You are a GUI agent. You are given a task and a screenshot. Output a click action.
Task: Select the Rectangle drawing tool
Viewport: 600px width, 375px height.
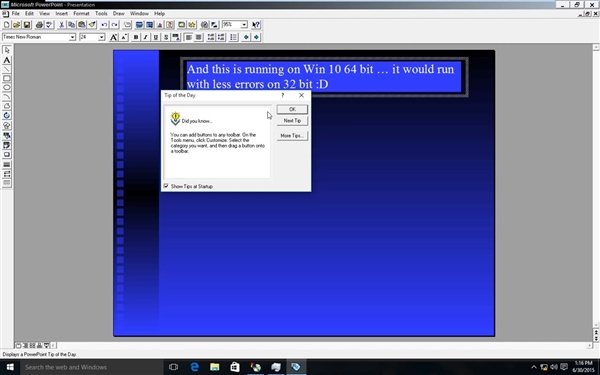click(x=7, y=78)
